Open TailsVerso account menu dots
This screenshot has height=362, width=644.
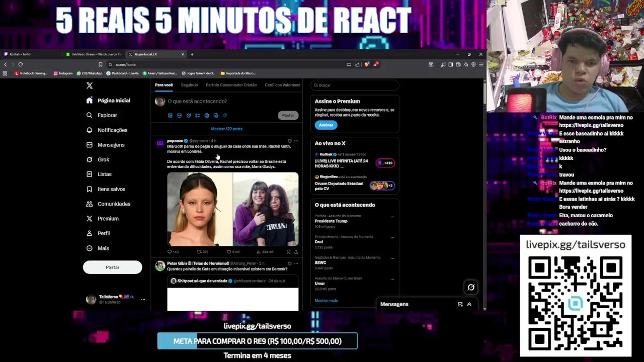coord(143,299)
